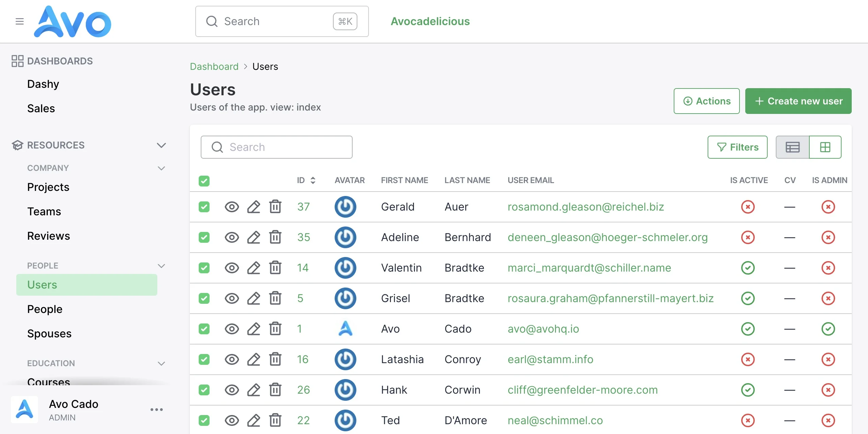The width and height of the screenshot is (868, 434).
Task: Open the Avocadelicious link in header
Action: tap(430, 21)
